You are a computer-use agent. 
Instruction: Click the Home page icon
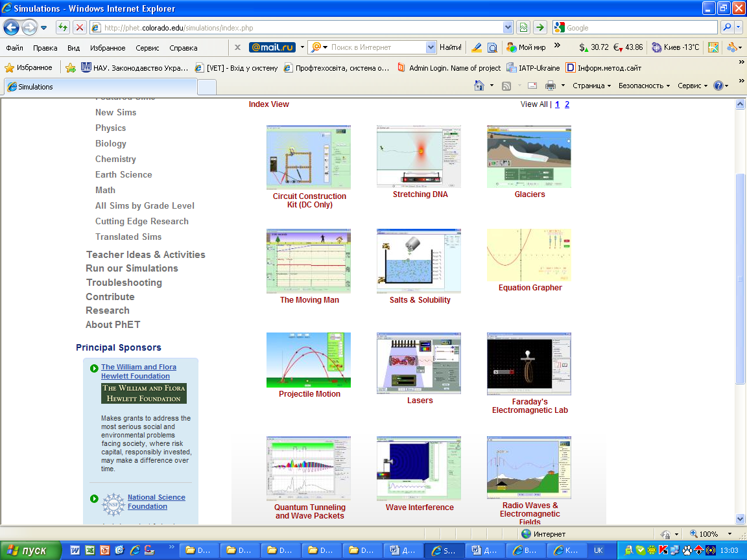point(479,86)
